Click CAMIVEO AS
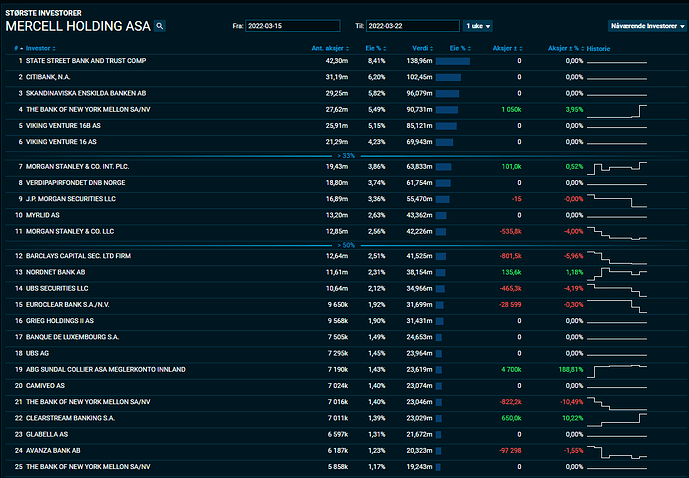 45,386
